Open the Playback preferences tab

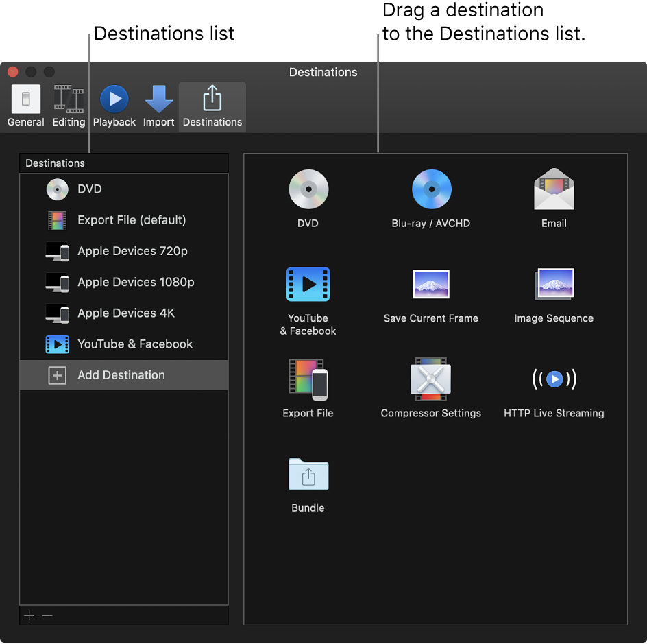click(x=114, y=106)
